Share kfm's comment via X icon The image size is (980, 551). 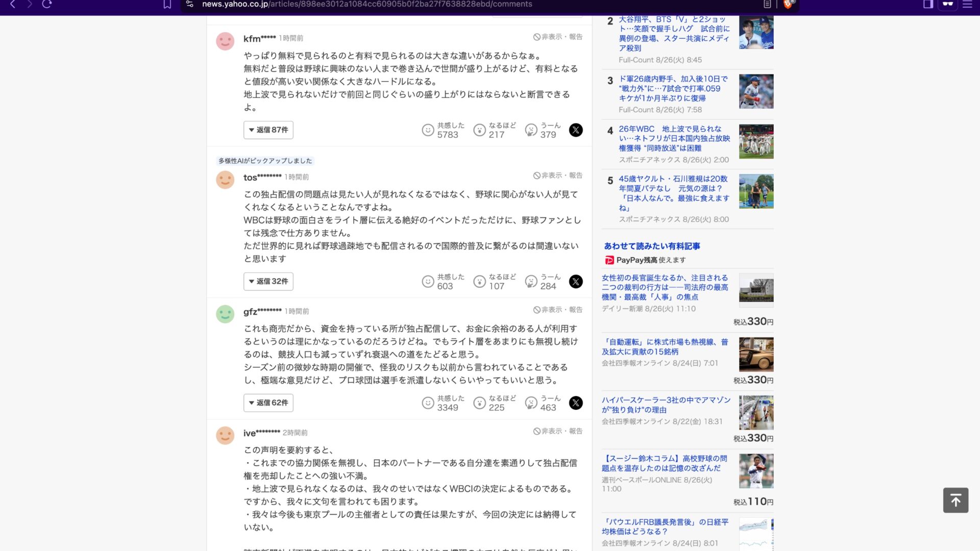coord(576,130)
